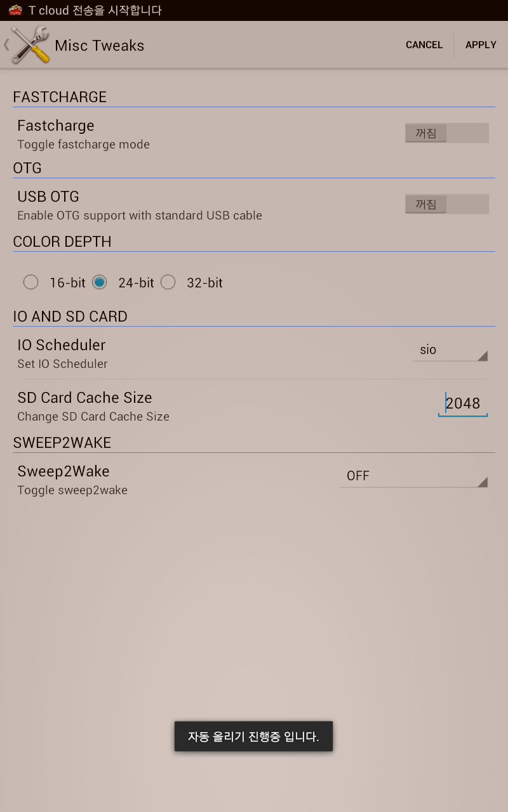This screenshot has width=508, height=812.
Task: Open the IO Scheduler dropdown showing sio
Action: point(450,350)
